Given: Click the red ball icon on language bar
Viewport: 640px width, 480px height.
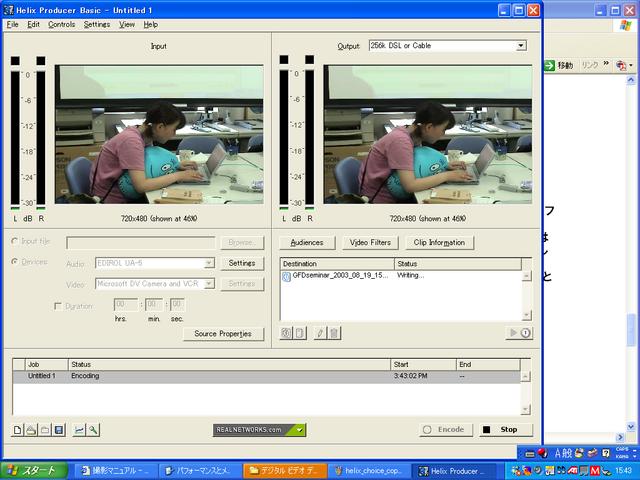Looking at the screenshot, I should pyautogui.click(x=542, y=453).
